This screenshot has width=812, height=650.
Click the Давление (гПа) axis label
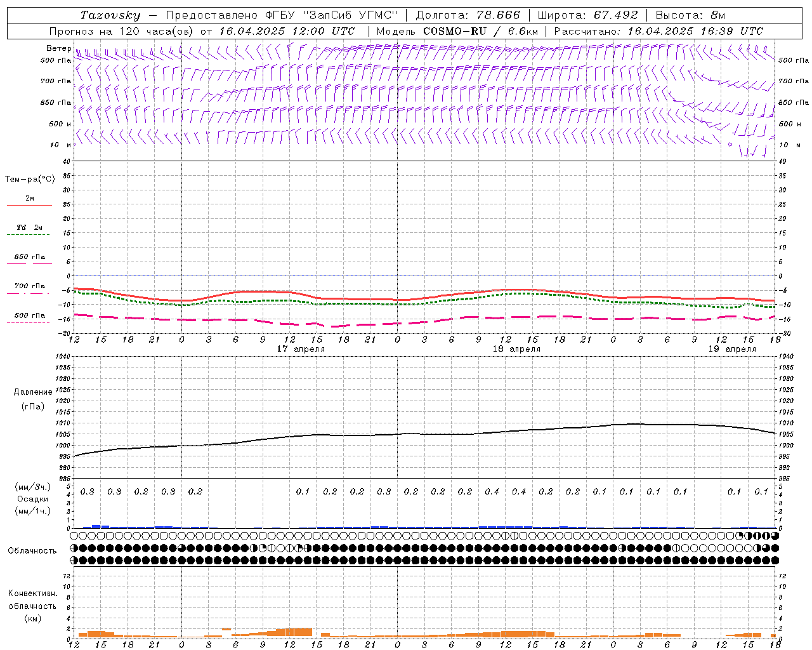[33, 399]
